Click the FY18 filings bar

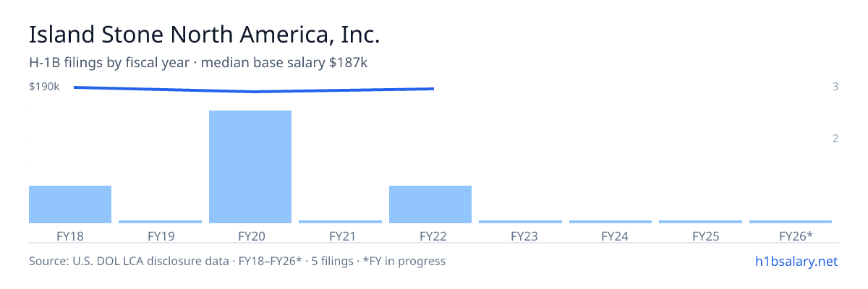point(70,204)
